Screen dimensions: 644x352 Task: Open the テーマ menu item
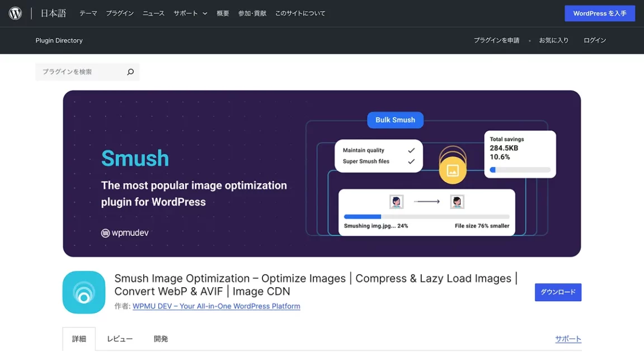[x=88, y=13]
